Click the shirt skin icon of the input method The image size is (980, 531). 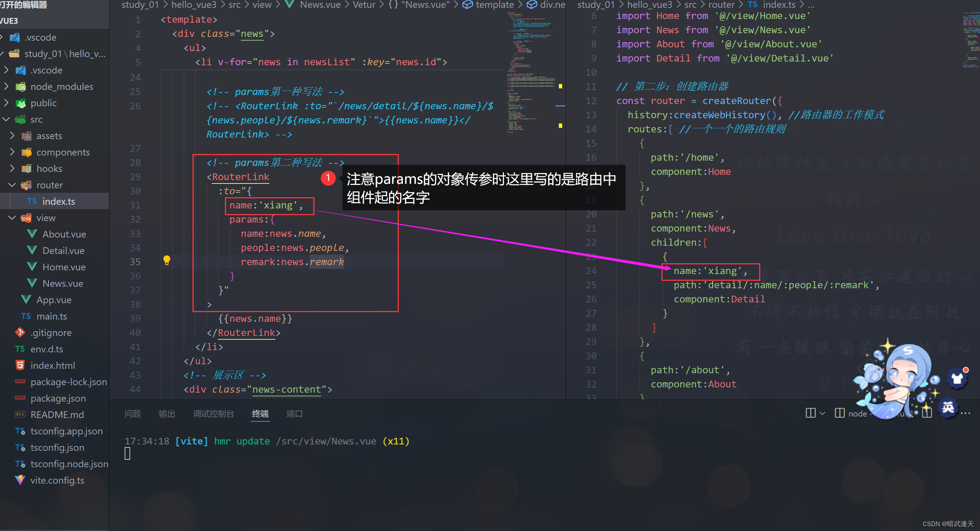point(958,378)
